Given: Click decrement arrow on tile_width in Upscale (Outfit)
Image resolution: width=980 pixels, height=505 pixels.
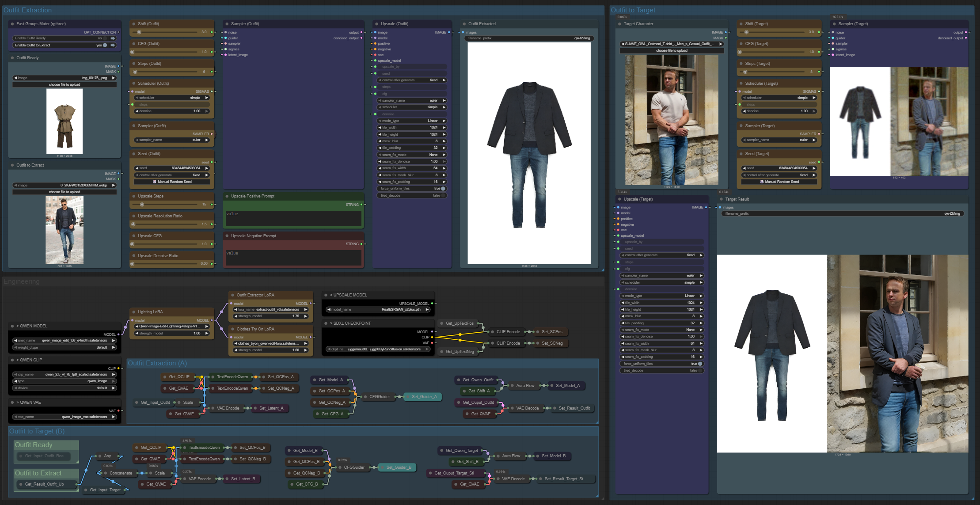Looking at the screenshot, I should point(380,128).
